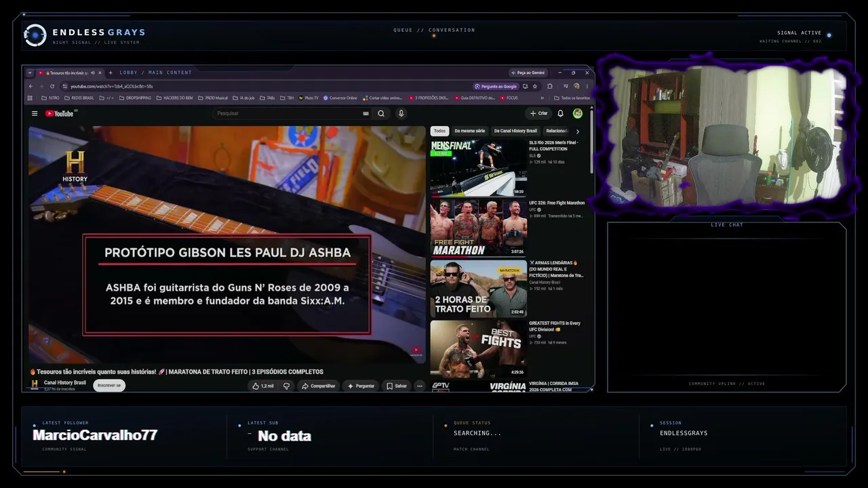Click the YouTube search magnifier button

381,113
